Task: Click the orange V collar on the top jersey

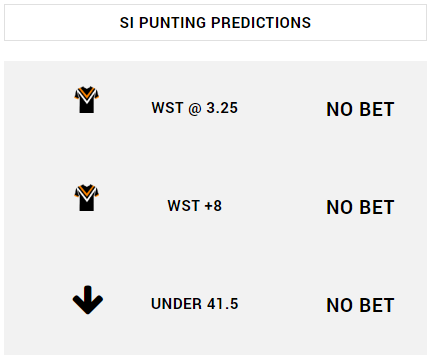Action: pyautogui.click(x=87, y=94)
